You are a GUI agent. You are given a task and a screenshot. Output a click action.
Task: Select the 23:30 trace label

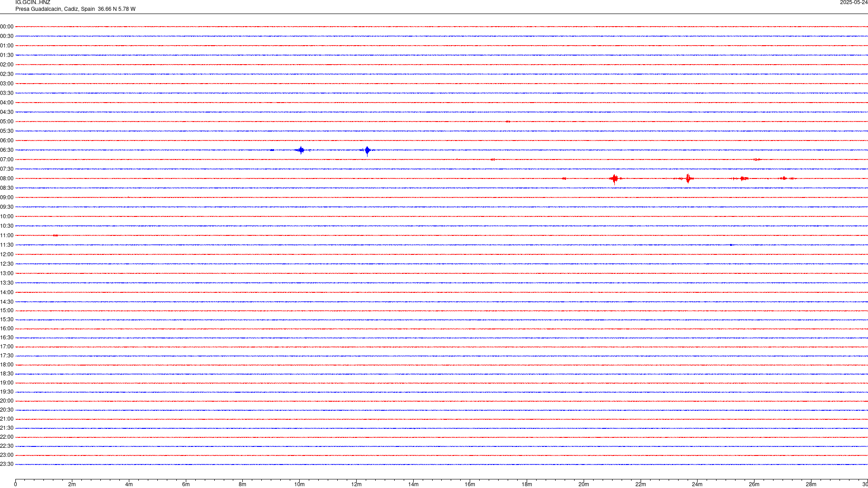click(7, 464)
